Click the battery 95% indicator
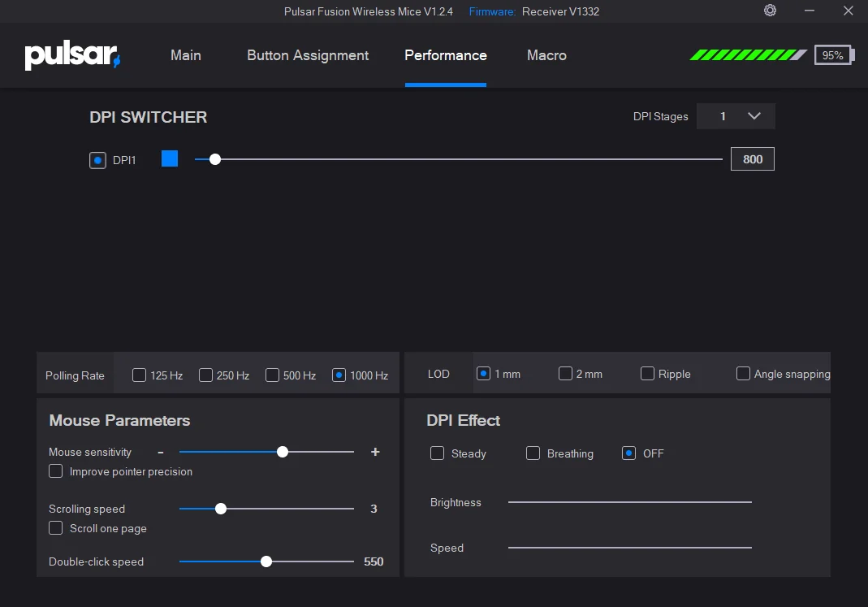The width and height of the screenshot is (868, 607). pos(834,54)
